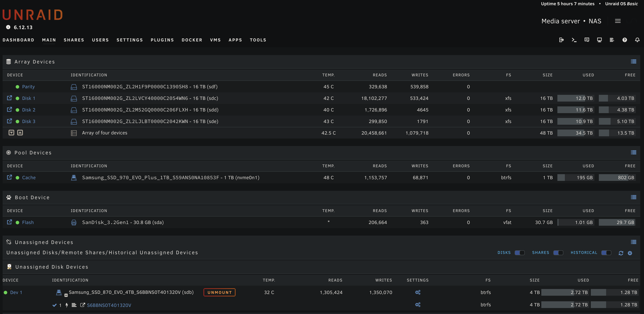Open the notifications bell icon
The height and width of the screenshot is (314, 644).
637,40
